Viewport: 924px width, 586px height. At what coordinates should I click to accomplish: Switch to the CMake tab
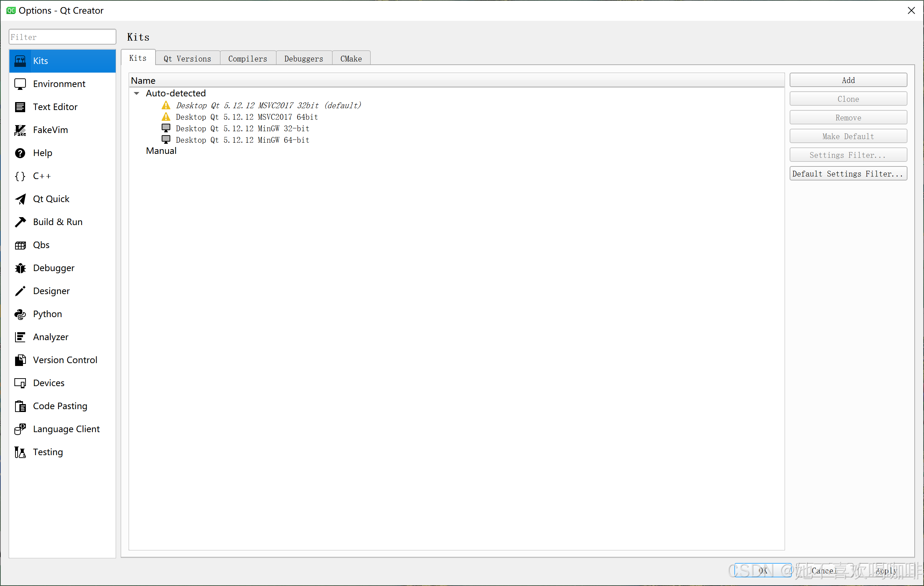(x=351, y=58)
